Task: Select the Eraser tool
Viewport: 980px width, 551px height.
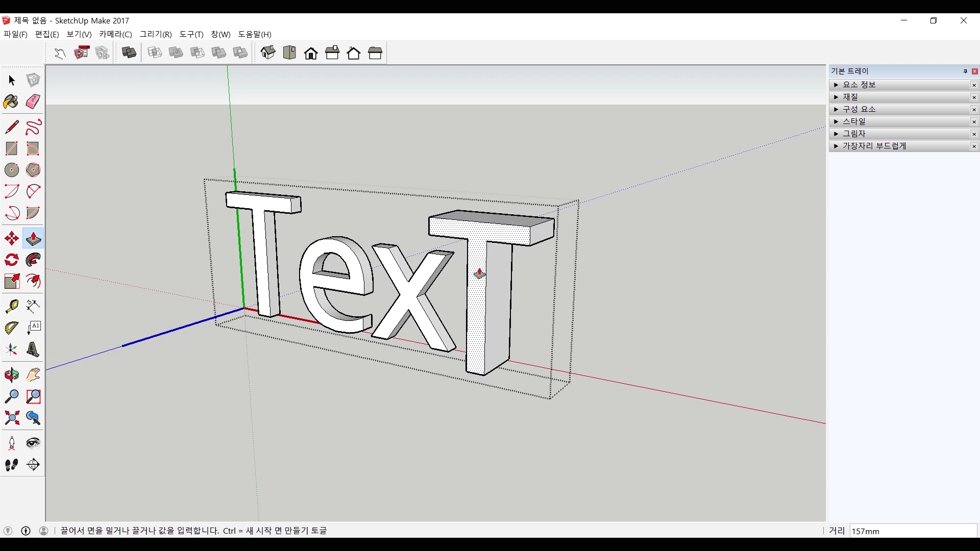Action: [33, 102]
